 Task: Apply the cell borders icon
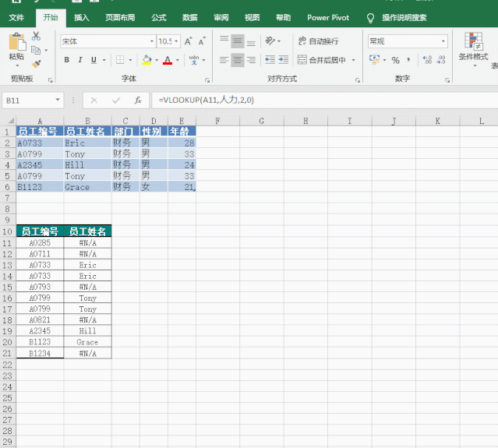pos(120,60)
